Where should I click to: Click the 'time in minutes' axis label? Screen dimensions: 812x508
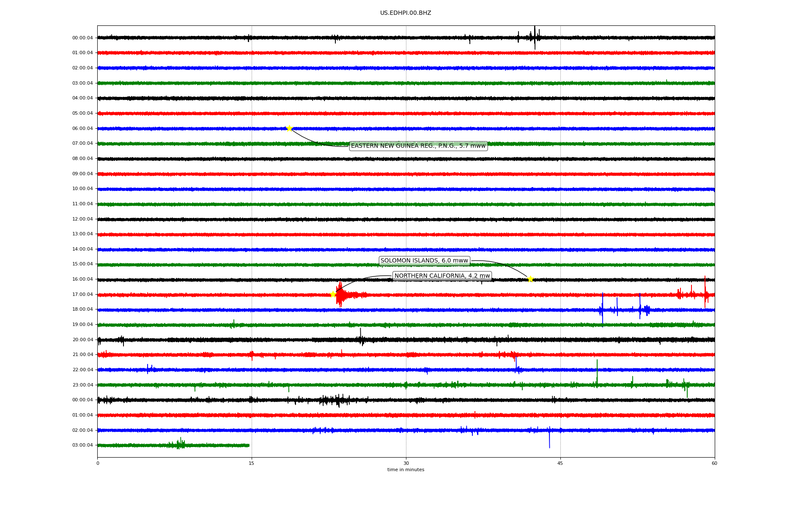pos(406,470)
